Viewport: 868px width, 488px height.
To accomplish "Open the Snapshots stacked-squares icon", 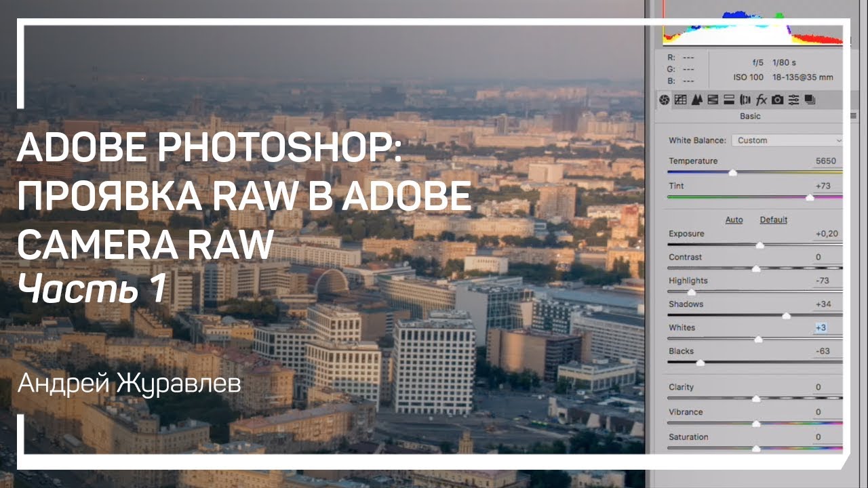I will [810, 100].
